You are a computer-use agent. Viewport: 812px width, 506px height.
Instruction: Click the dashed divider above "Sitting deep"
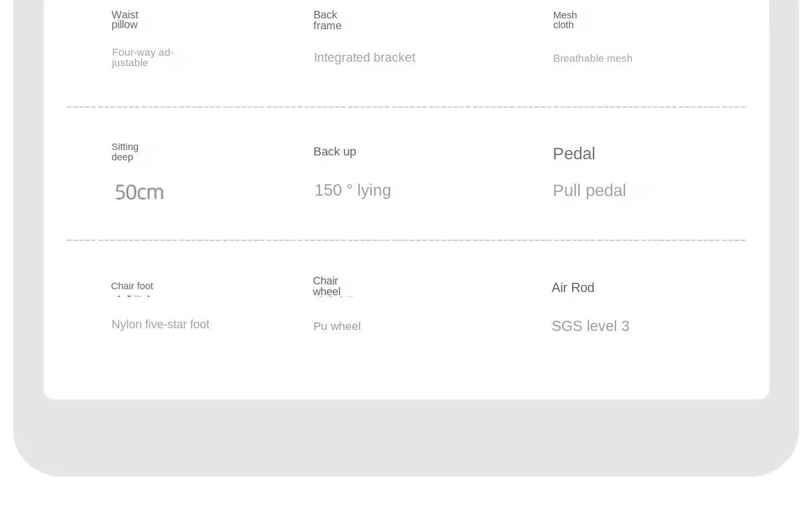[x=406, y=107]
